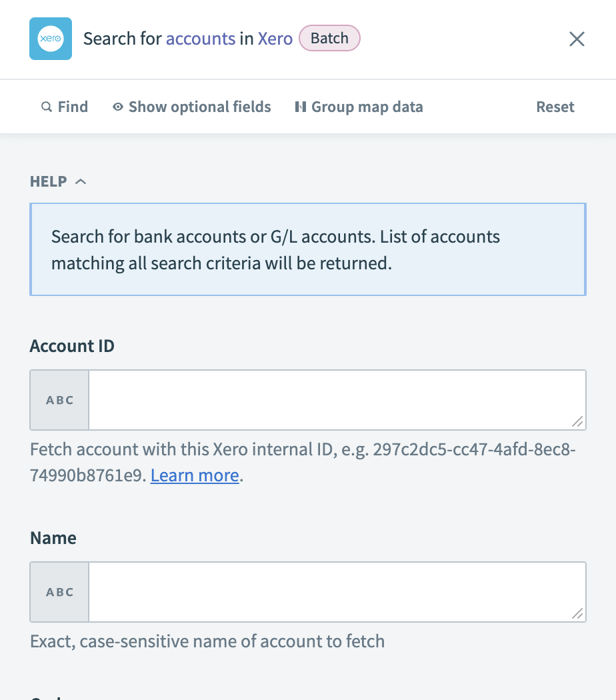Collapse the HELP section with the chevron
Image resolution: width=616 pixels, height=700 pixels.
[x=81, y=181]
